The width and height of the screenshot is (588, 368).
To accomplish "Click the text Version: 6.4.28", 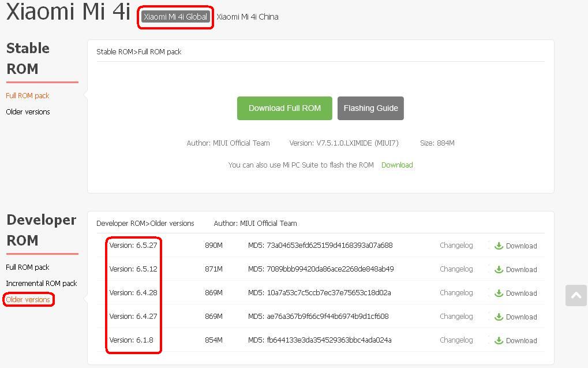I will point(133,292).
